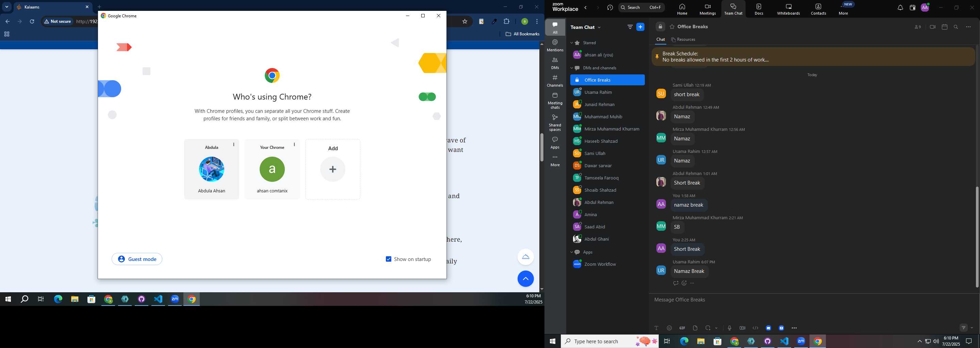Attach a file in message toolbar
This screenshot has height=348, width=980.
pyautogui.click(x=695, y=328)
